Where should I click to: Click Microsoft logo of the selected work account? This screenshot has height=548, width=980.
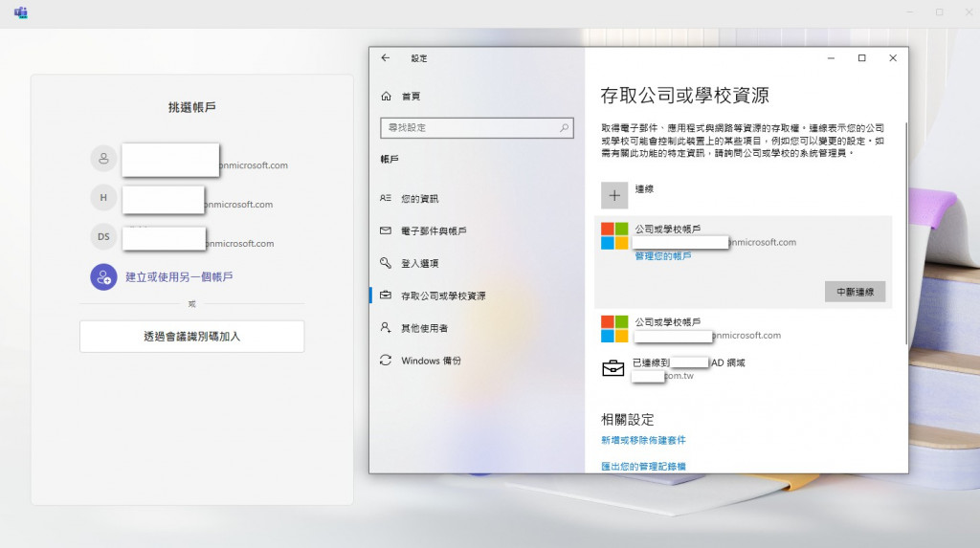tap(614, 235)
